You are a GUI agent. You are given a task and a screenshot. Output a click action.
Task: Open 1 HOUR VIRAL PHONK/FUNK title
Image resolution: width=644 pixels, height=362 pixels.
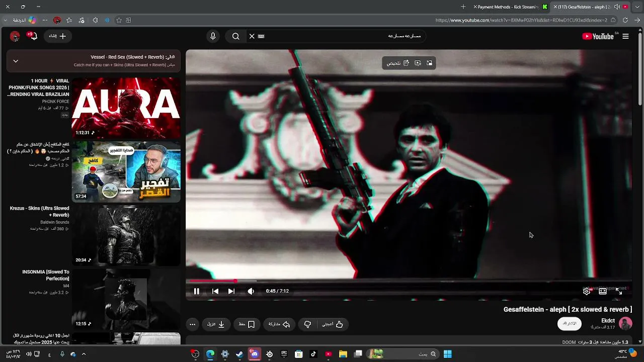pos(39,87)
